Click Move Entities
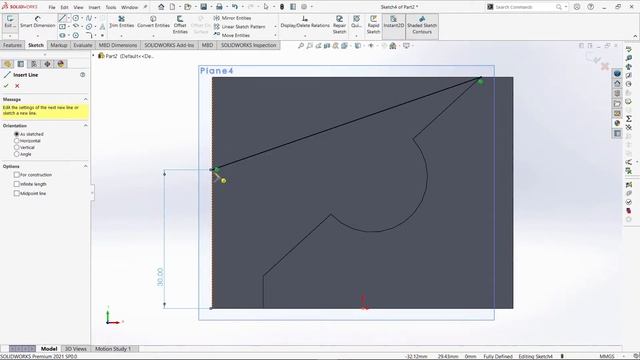 231,35
